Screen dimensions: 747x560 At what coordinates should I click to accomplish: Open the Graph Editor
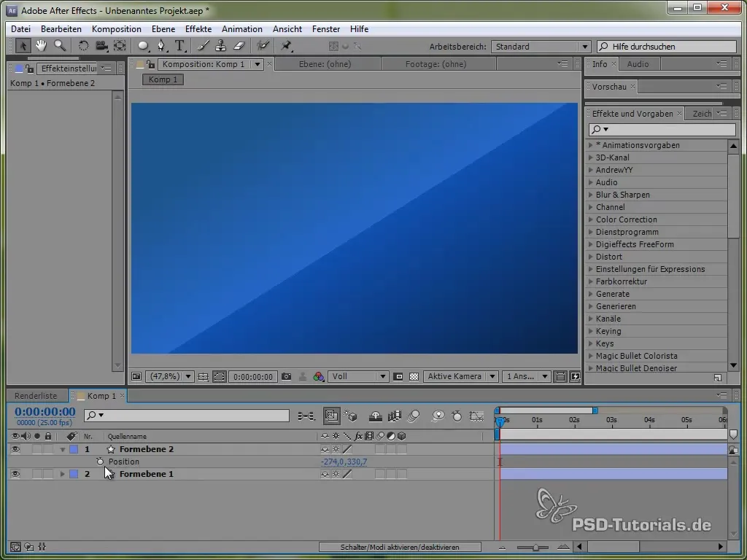[x=476, y=416]
